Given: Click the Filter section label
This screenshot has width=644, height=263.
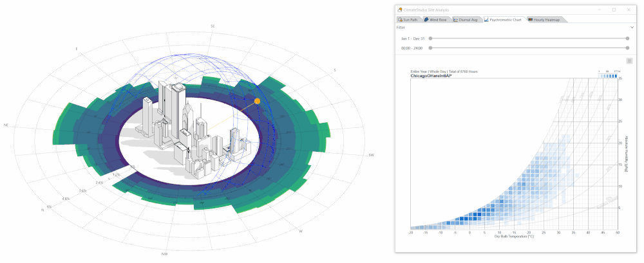Looking at the screenshot, I should (401, 28).
